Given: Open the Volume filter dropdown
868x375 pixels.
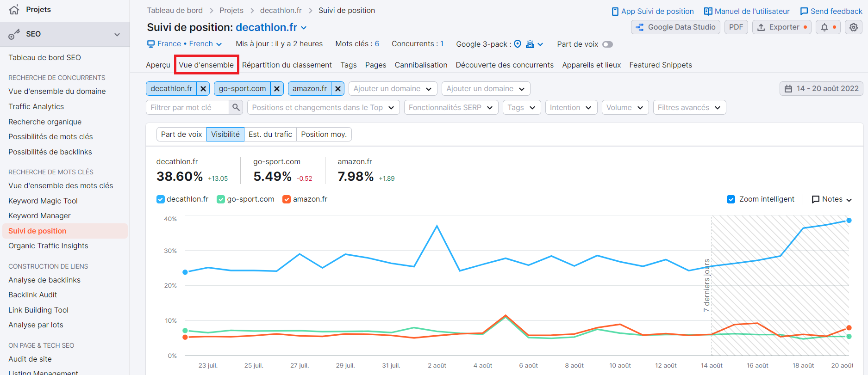Looking at the screenshot, I should point(625,107).
